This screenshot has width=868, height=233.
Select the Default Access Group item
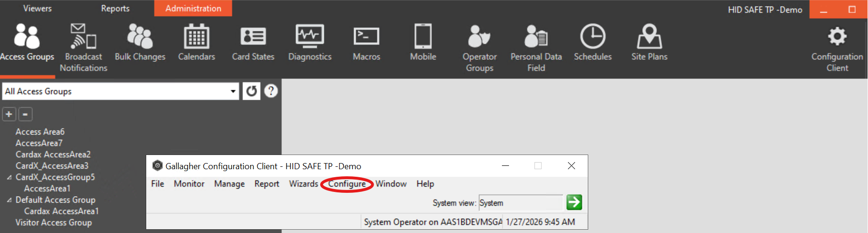coord(55,200)
